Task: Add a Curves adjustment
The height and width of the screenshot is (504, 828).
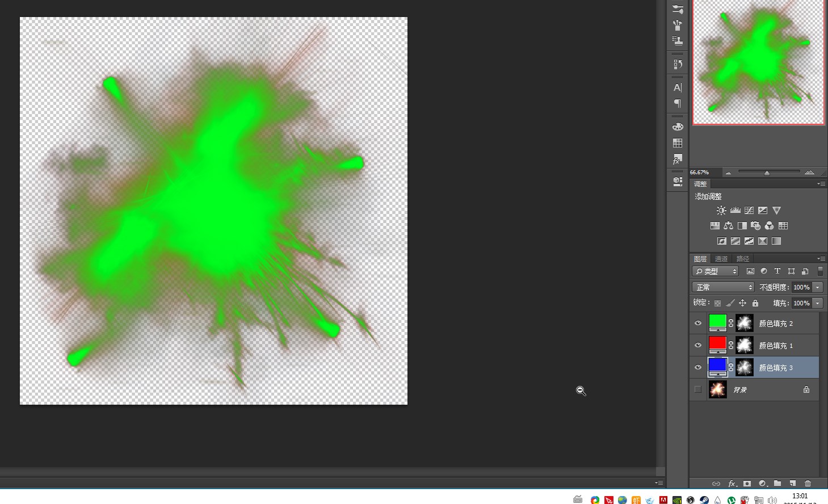Action: (x=749, y=211)
